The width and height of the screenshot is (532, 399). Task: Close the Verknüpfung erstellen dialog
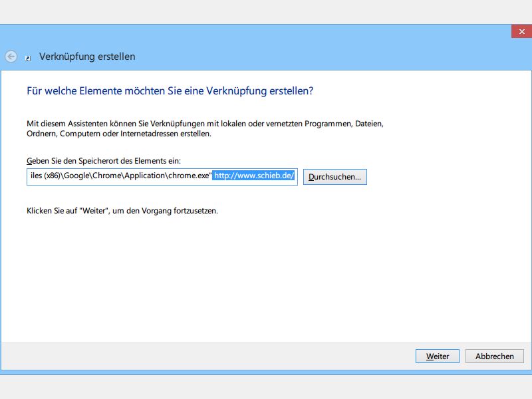coord(521,31)
